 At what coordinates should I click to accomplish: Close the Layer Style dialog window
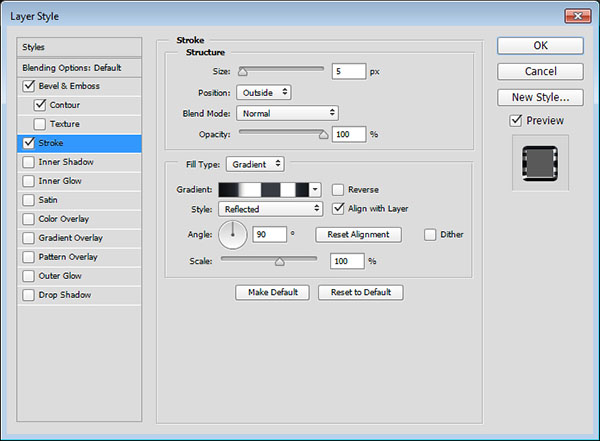(576, 15)
